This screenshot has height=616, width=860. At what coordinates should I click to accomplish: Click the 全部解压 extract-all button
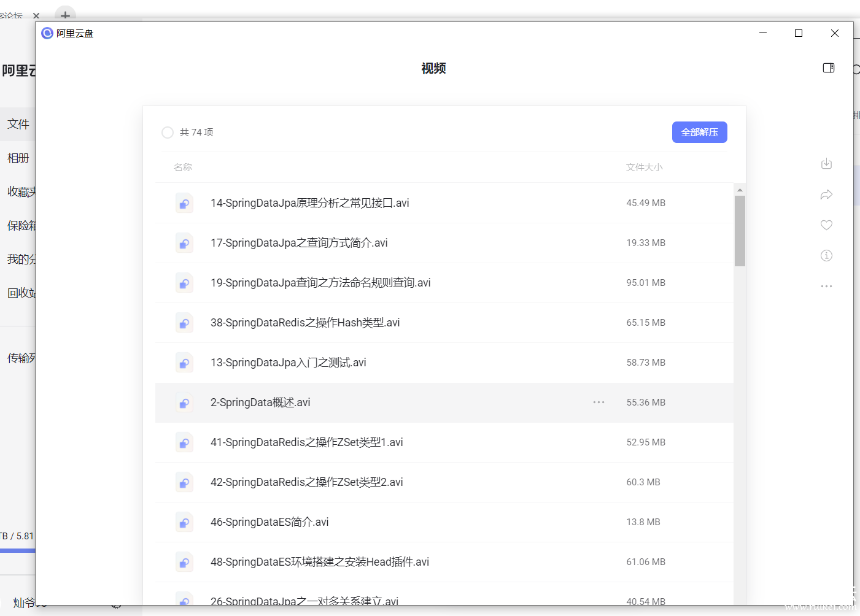click(x=699, y=132)
